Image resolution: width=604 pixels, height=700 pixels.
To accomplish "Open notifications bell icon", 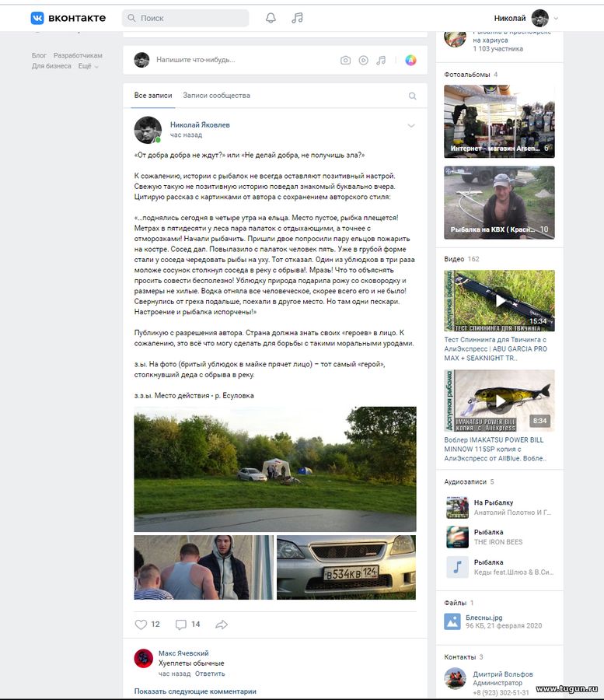I will point(271,18).
